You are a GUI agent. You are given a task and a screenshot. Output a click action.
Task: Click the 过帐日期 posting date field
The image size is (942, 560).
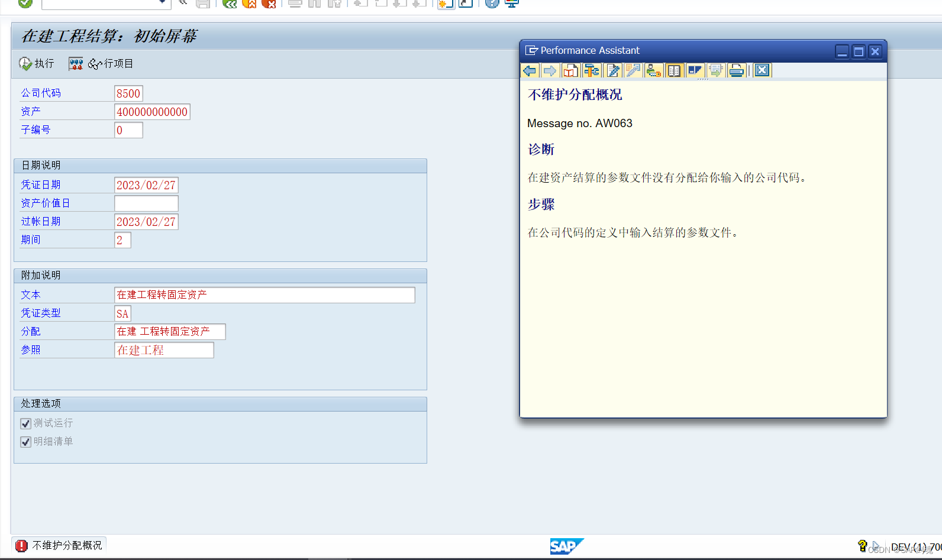[146, 222]
